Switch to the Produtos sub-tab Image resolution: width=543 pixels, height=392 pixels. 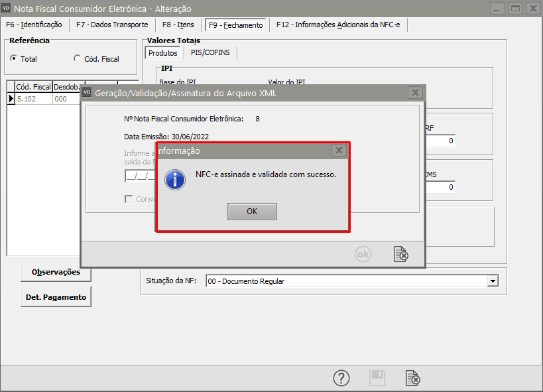(162, 53)
